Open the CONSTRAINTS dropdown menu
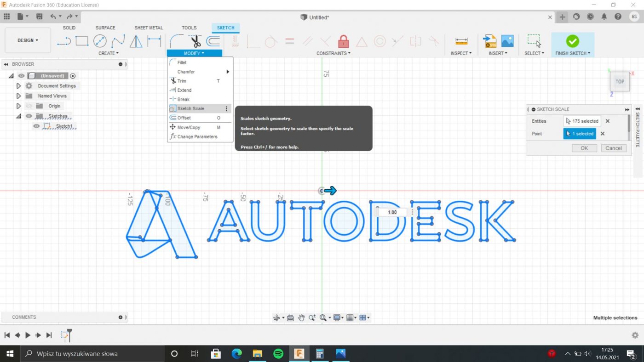This screenshot has height=362, width=644. click(x=333, y=53)
